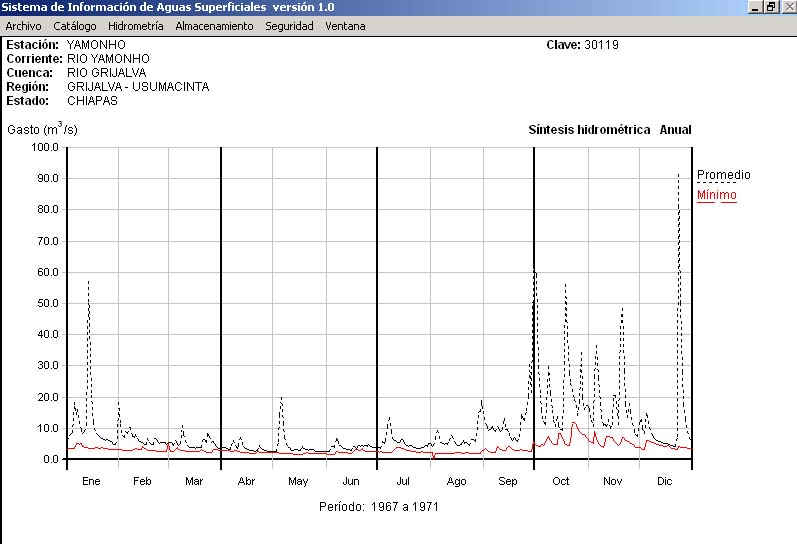Select the red Mínimo legend entry
The width and height of the screenshot is (797, 544).
(x=716, y=195)
